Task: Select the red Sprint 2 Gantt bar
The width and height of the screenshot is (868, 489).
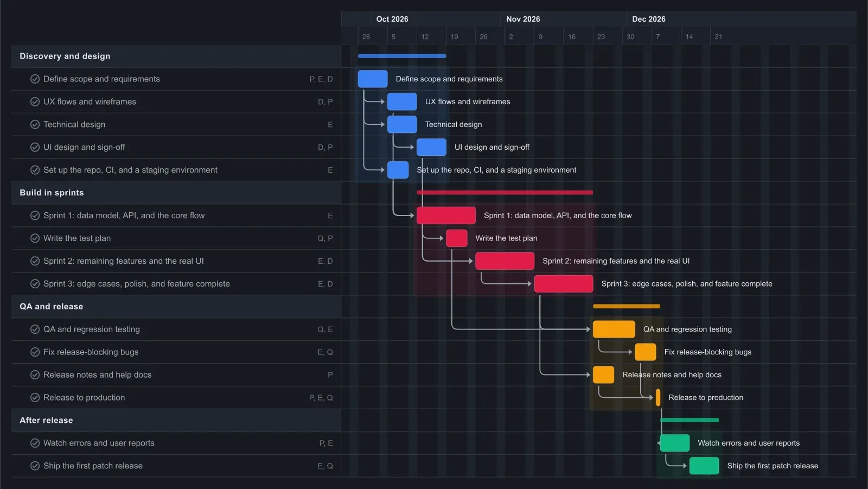Action: coord(505,261)
